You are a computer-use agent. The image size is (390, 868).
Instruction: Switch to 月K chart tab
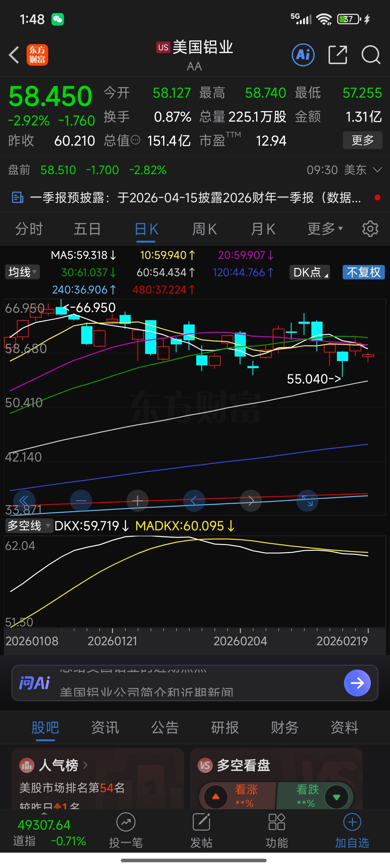pyautogui.click(x=263, y=229)
